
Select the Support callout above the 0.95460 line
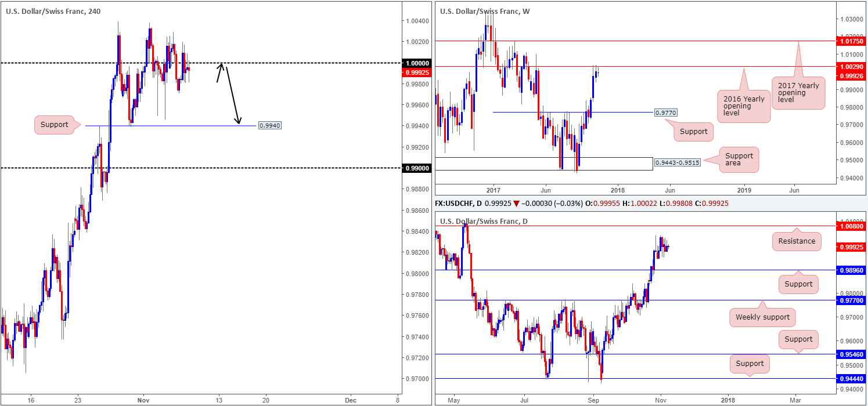(798, 339)
